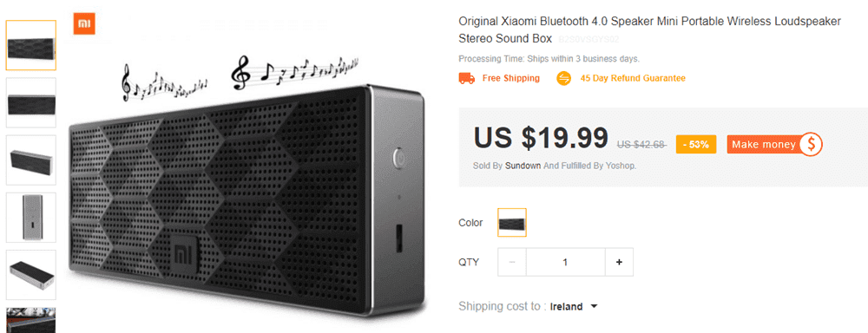Select the second speaker thumbnail
Screen dimensions: 868x333
tap(31, 103)
